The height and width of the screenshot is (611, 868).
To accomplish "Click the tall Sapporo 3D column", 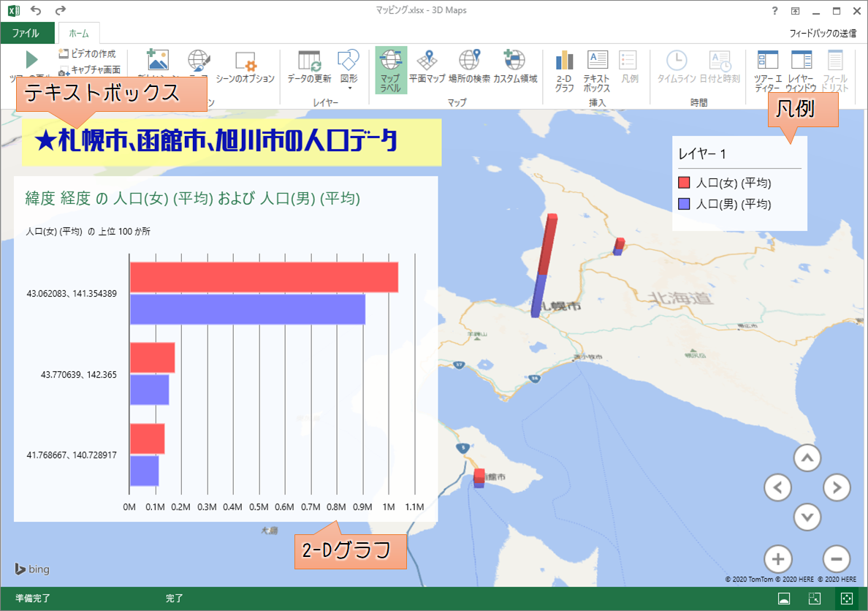I will click(x=544, y=265).
